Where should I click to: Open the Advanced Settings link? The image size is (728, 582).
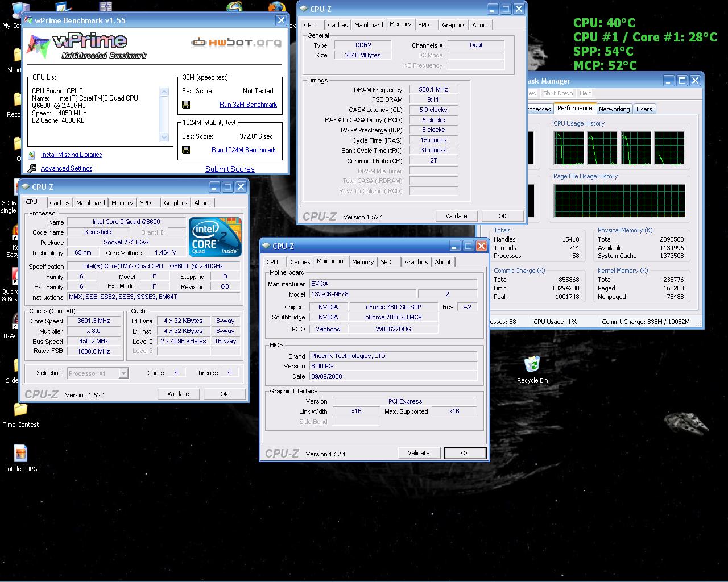66,168
